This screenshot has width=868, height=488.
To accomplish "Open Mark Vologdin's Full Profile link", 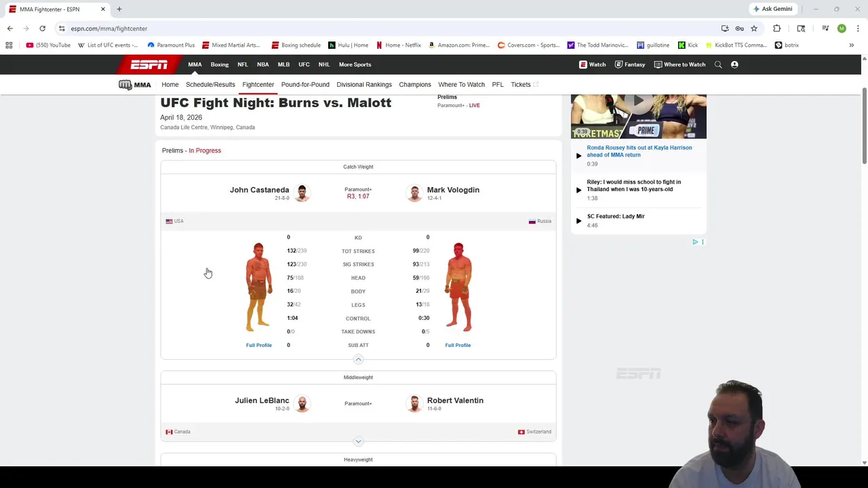I will (x=458, y=345).
